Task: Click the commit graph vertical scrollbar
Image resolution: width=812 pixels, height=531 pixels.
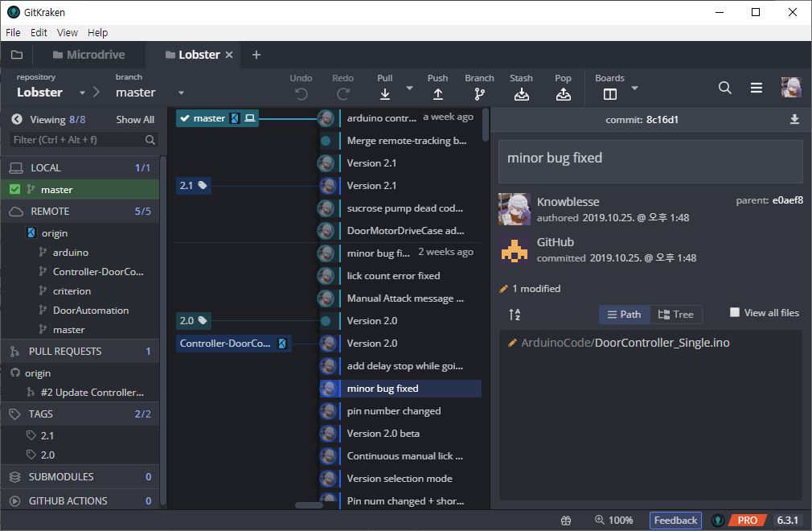Action: click(x=486, y=125)
